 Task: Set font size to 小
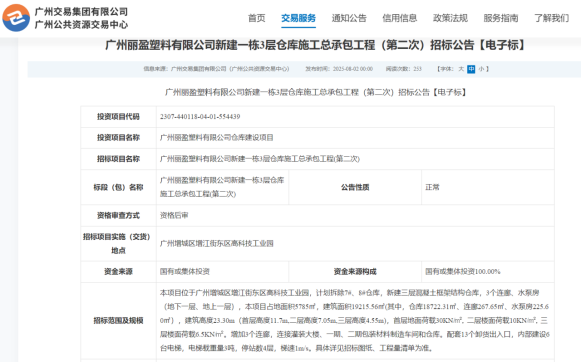click(x=481, y=69)
